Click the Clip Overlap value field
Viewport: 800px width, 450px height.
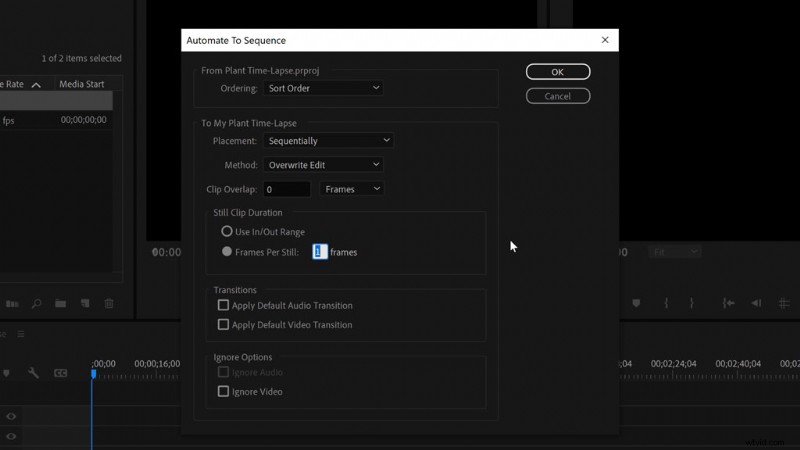[x=286, y=189]
